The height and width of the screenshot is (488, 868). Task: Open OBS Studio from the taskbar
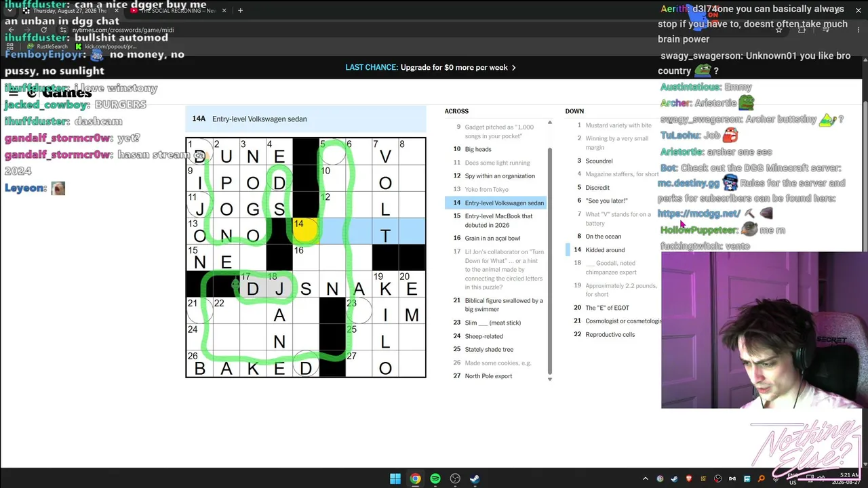pyautogui.click(x=455, y=479)
